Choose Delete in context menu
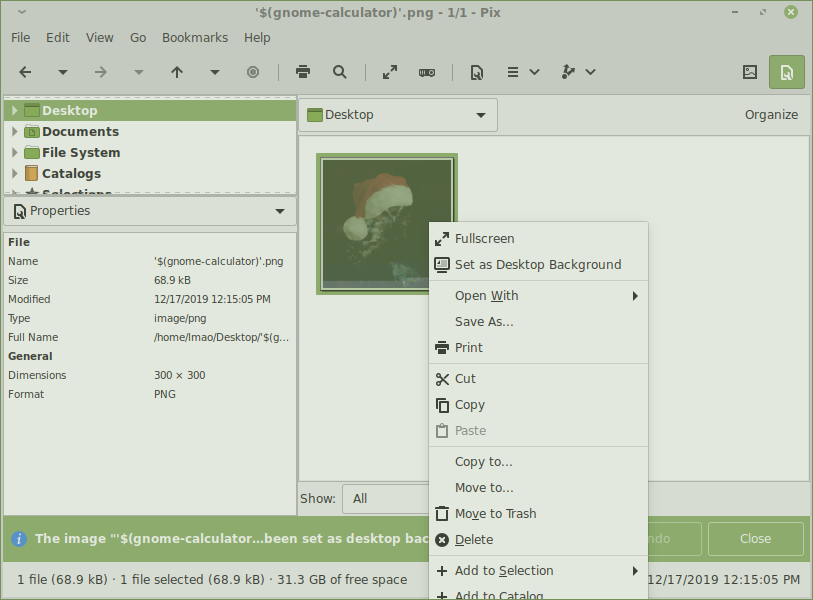The image size is (813, 600). pyautogui.click(x=539, y=539)
